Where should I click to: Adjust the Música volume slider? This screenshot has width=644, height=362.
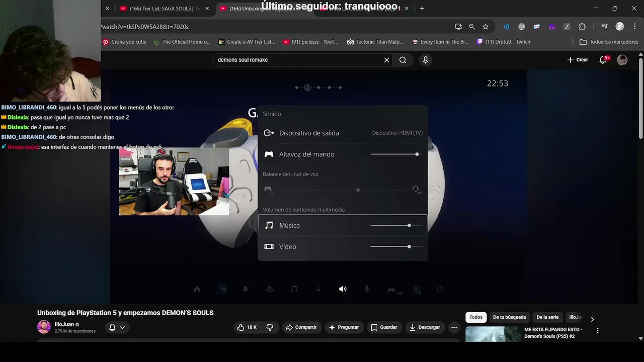(396, 225)
